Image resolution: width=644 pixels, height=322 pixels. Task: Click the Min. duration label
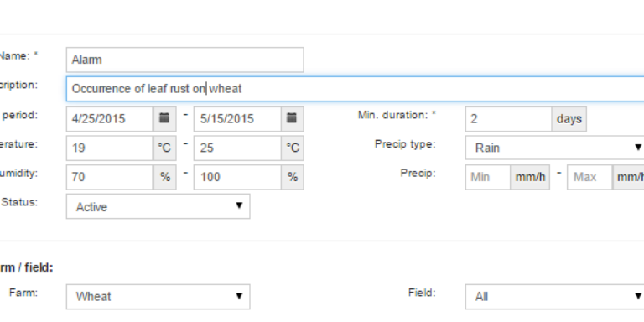pyautogui.click(x=397, y=116)
